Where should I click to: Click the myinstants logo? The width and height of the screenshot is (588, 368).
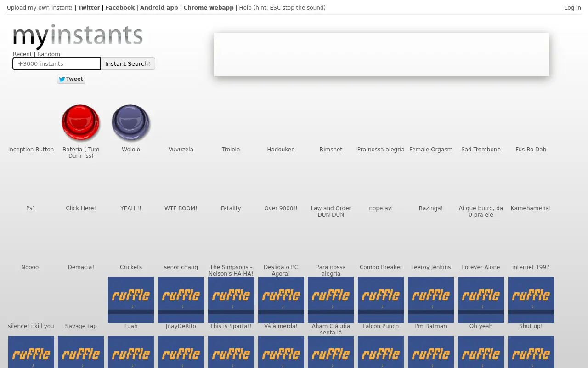78,36
